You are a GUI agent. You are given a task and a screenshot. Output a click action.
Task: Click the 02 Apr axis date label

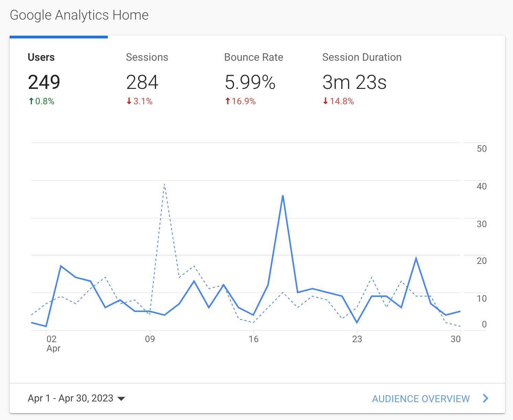pos(53,343)
